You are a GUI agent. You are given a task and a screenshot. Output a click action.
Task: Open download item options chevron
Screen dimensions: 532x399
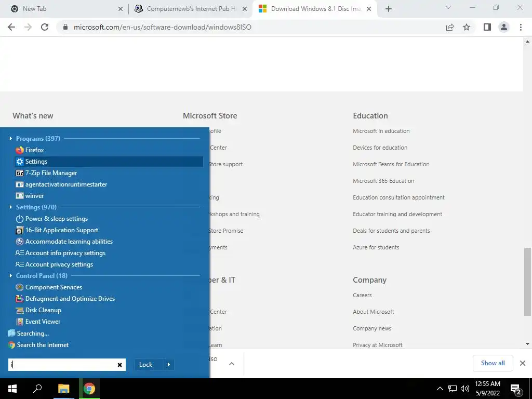pos(232,364)
